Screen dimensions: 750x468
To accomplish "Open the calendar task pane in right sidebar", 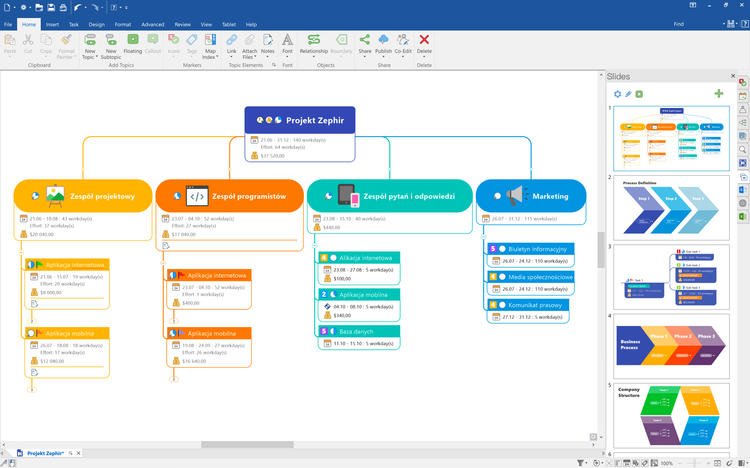I will 742,96.
